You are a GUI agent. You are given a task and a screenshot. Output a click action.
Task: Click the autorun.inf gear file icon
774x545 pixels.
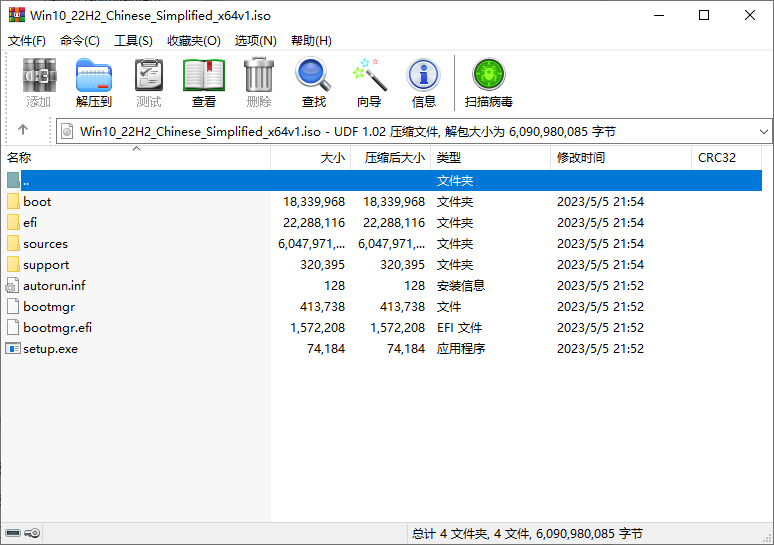coord(12,285)
